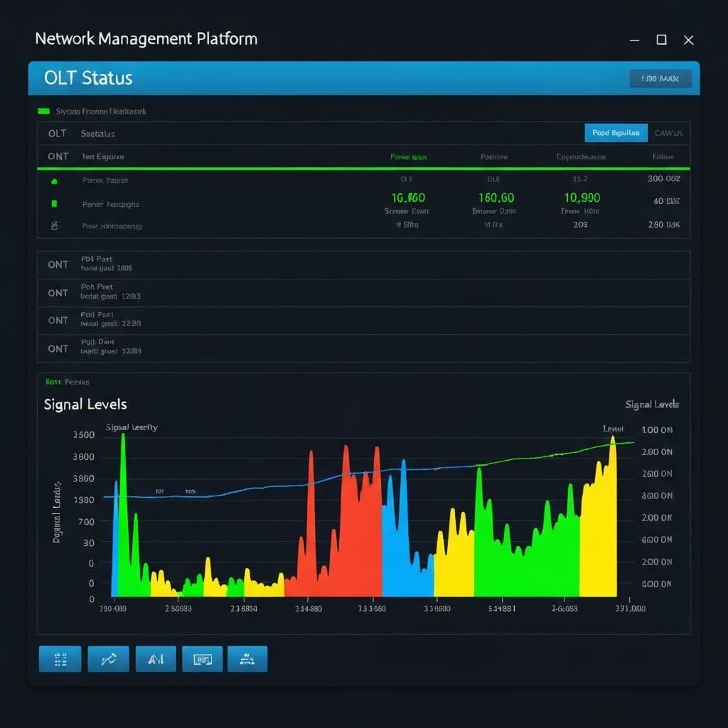Toggle the green indicator above the OLT table
728x728 pixels.
click(x=43, y=112)
